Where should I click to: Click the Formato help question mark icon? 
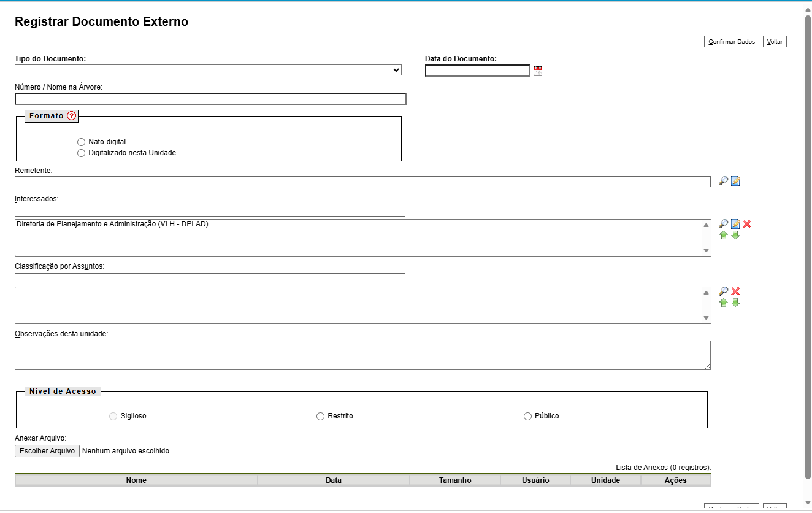72,116
